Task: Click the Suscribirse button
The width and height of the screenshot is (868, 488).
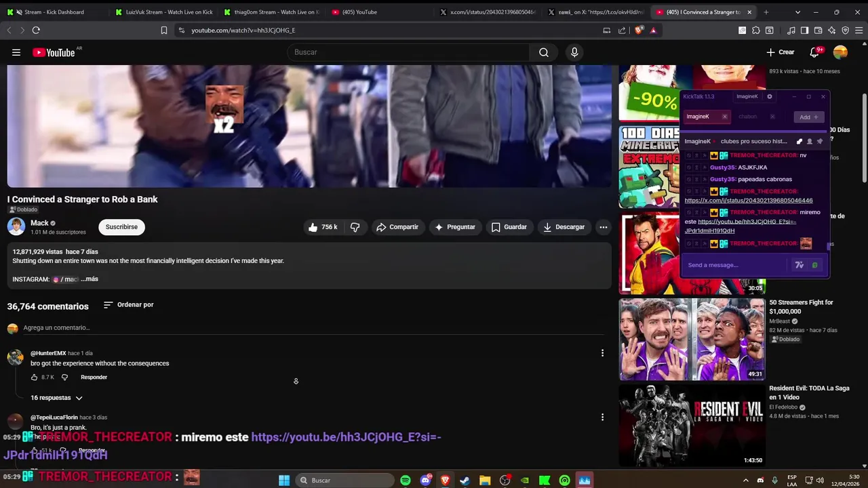Action: coord(121,227)
